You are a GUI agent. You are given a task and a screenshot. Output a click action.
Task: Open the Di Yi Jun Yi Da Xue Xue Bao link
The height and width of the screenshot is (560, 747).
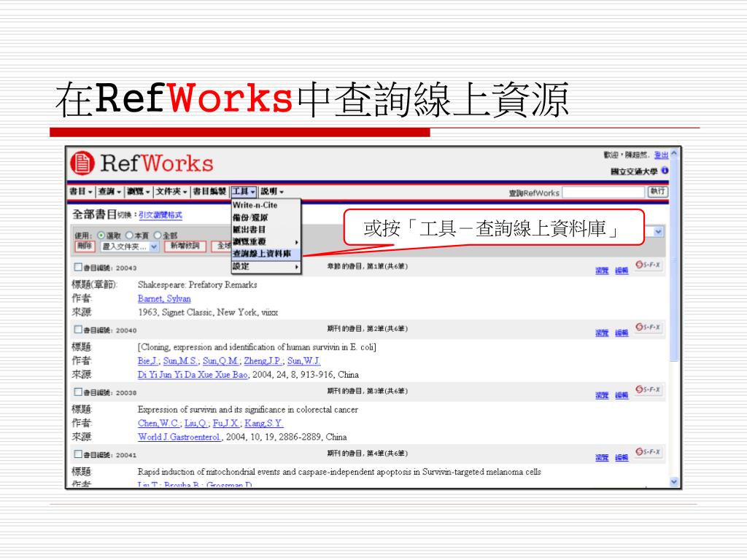[193, 375]
